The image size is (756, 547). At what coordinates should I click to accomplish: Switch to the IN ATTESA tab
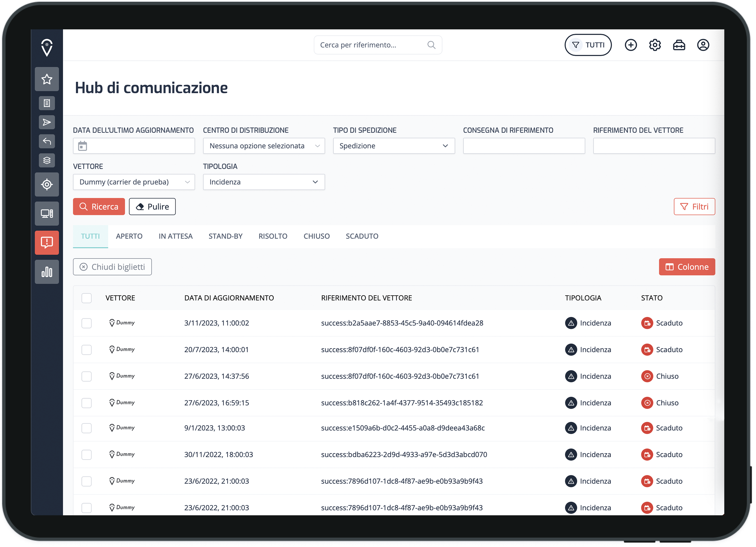[176, 237]
